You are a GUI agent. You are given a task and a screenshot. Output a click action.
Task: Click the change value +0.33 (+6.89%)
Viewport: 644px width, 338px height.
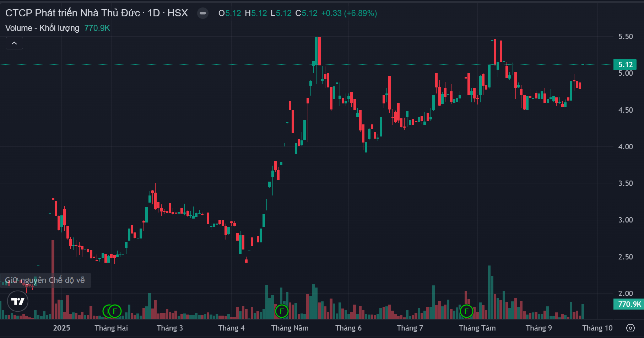point(349,13)
